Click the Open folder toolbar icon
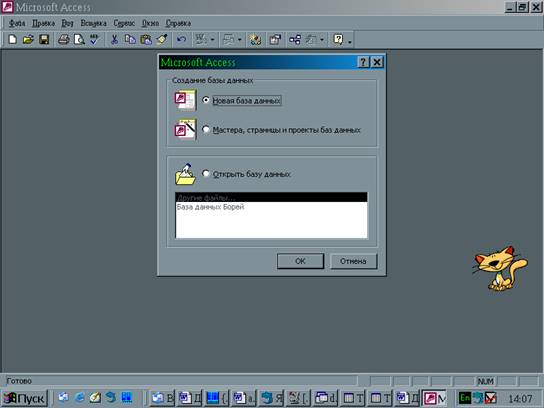Image resolution: width=544 pixels, height=408 pixels. coord(28,40)
